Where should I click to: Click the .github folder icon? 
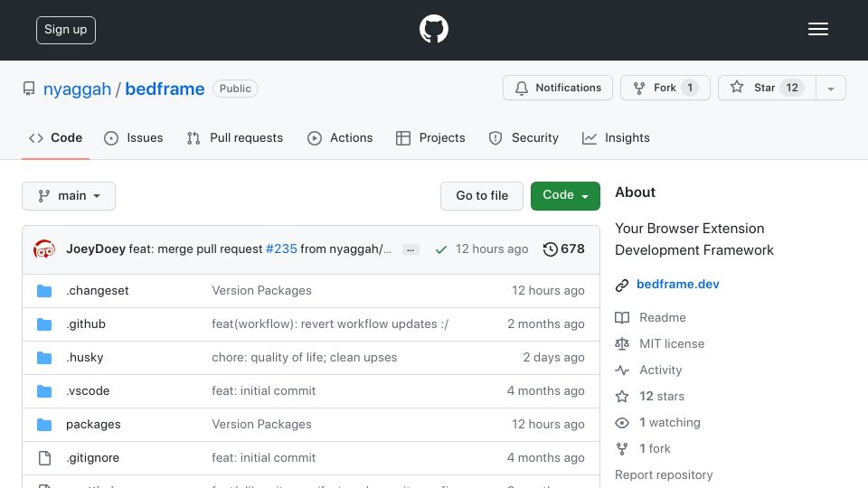[x=44, y=324]
